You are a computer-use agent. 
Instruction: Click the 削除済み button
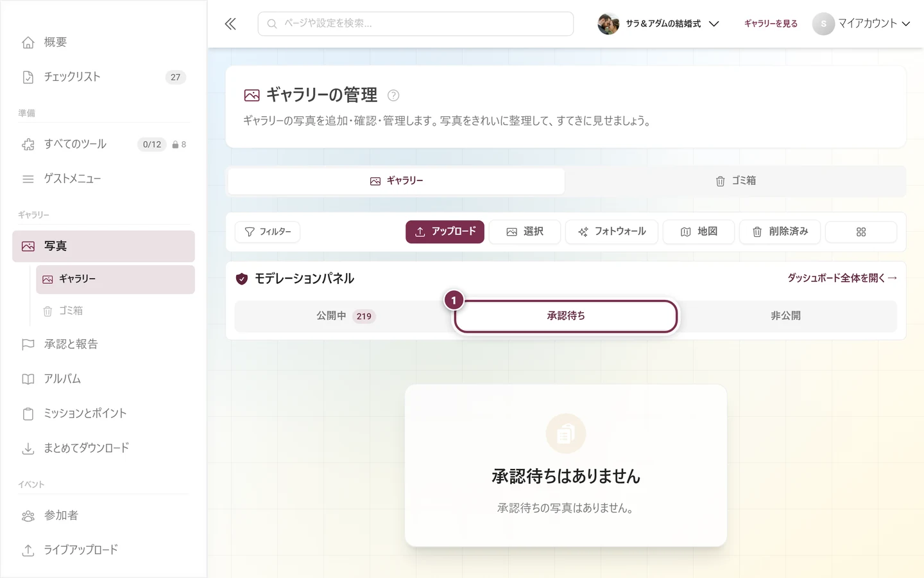[780, 232]
